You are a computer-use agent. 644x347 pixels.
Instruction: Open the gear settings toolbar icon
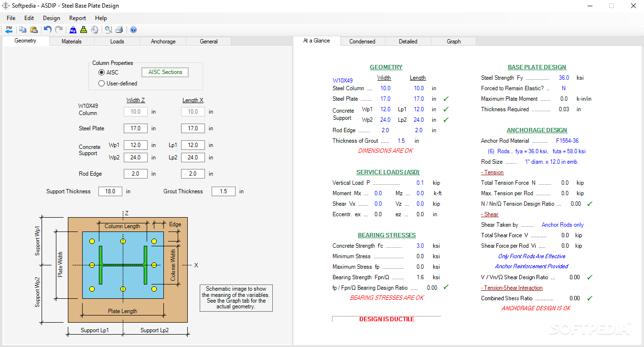95,30
